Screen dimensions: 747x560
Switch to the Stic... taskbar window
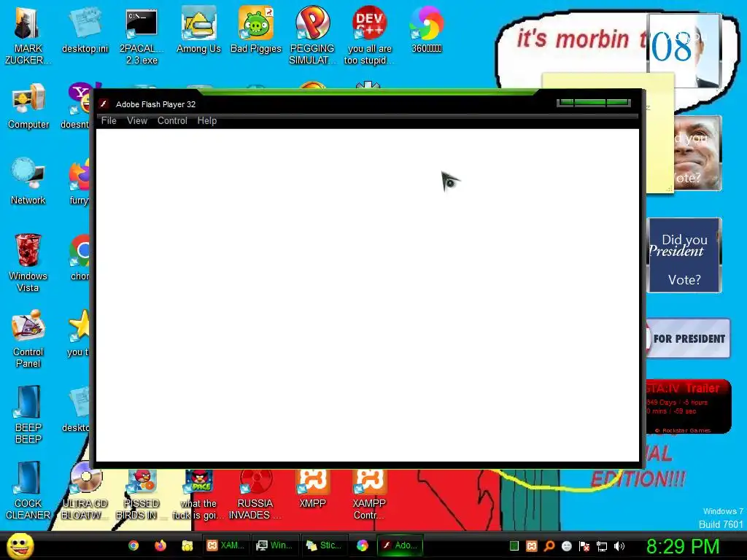[325, 545]
